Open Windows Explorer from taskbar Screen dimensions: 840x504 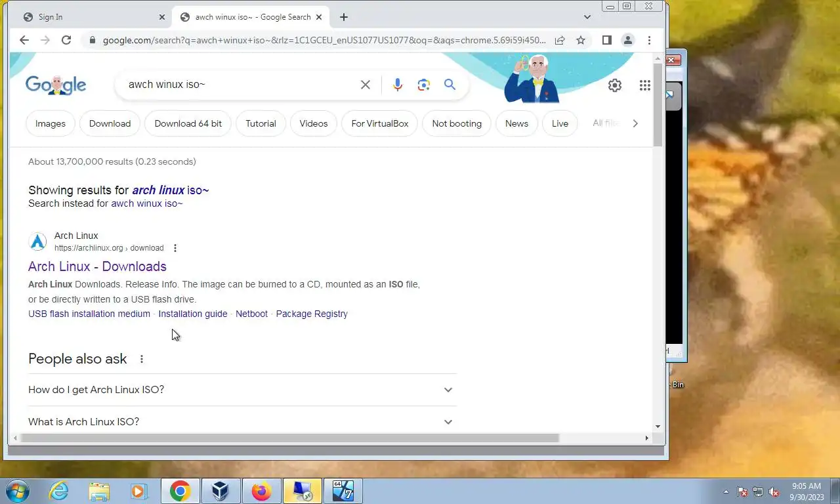(x=99, y=491)
